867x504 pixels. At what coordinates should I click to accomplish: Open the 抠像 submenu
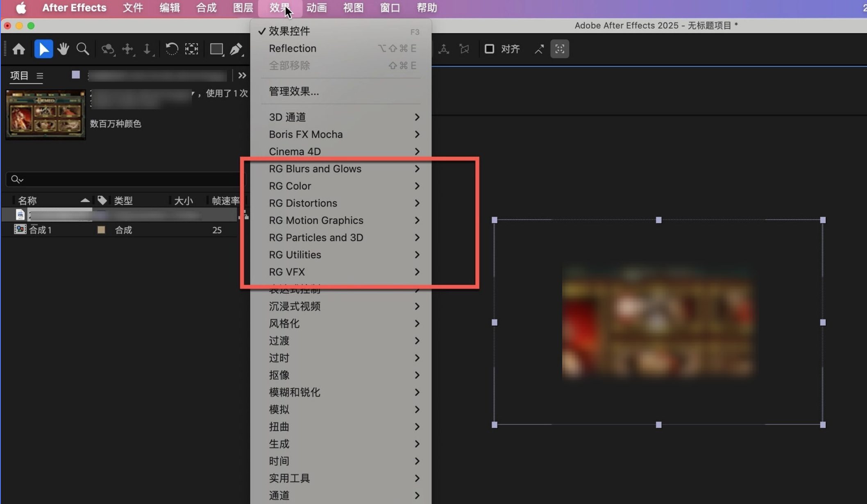click(340, 375)
